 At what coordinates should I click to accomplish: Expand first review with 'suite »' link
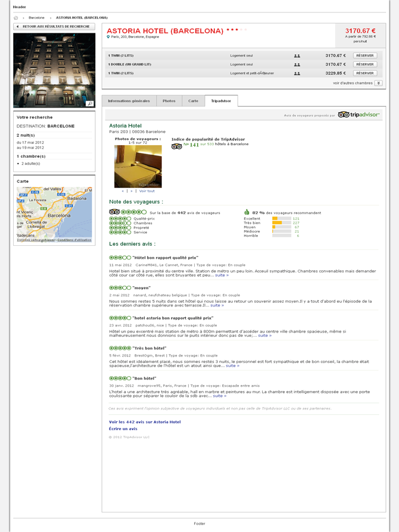pyautogui.click(x=222, y=276)
